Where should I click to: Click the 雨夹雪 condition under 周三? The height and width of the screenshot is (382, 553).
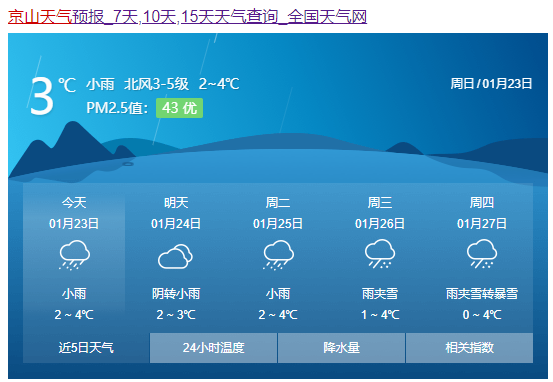(380, 294)
